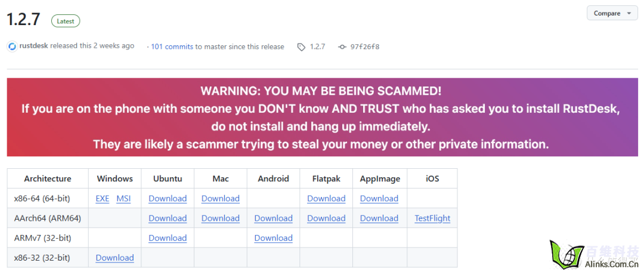Download the Windows x86-64 EXE
This screenshot has height=275, width=644.
tap(103, 199)
